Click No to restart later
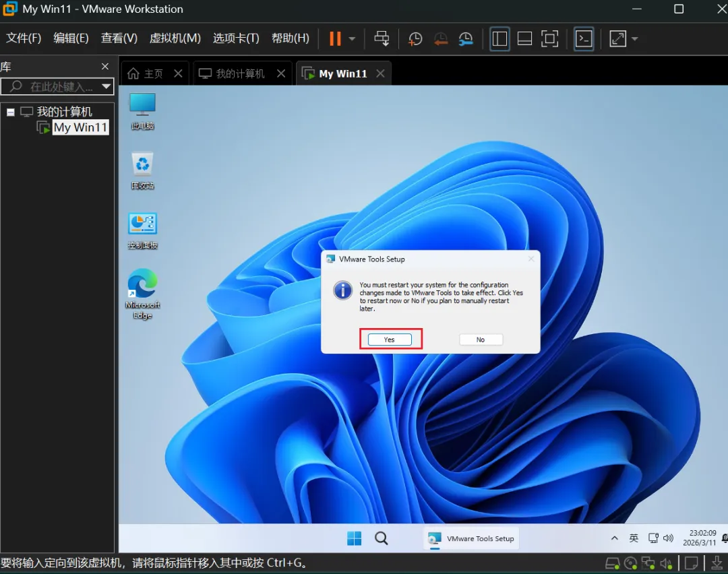 coord(481,339)
